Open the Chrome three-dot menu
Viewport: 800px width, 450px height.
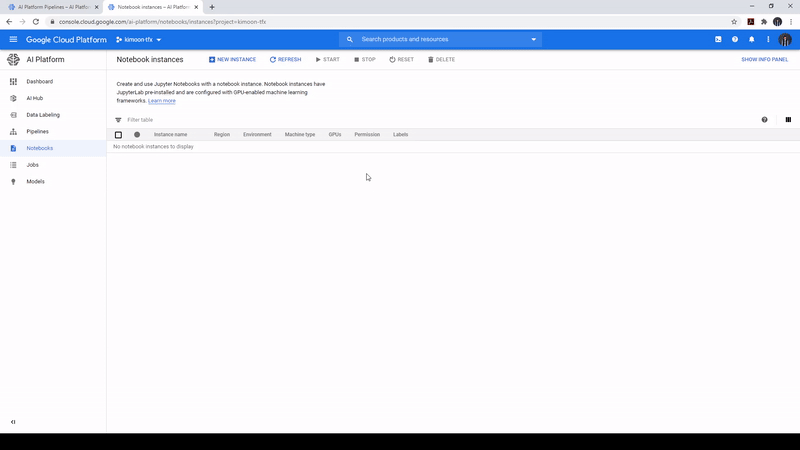pos(791,22)
